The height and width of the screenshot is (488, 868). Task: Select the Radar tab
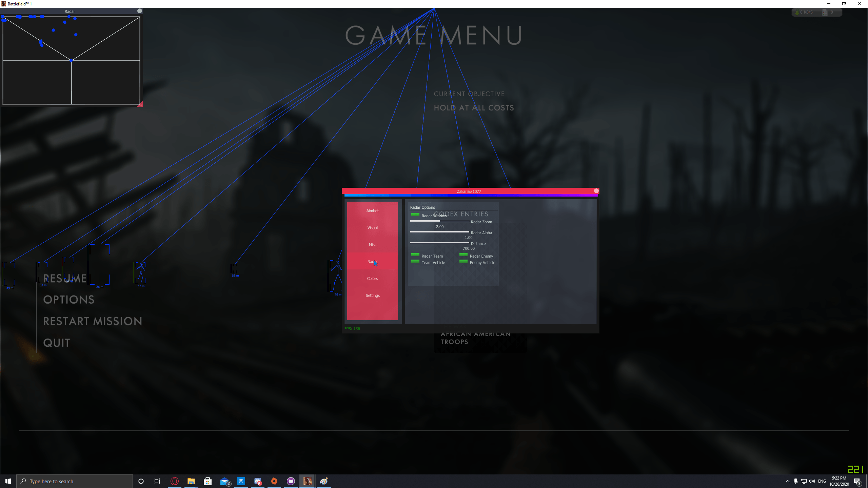372,262
